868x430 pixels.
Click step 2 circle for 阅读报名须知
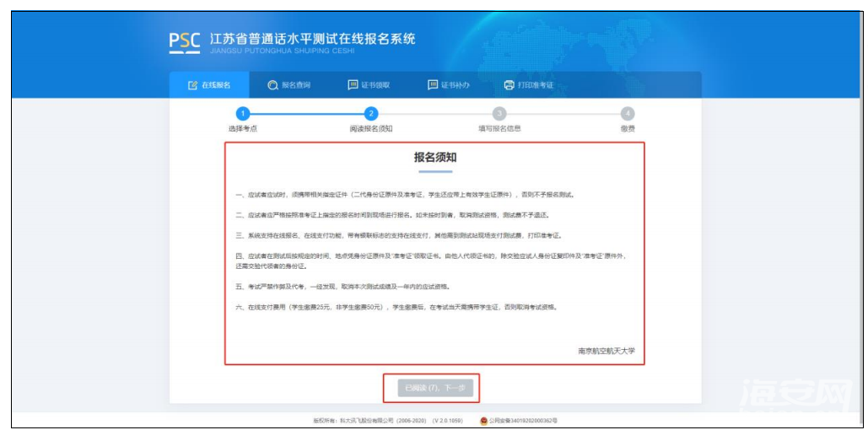(371, 114)
